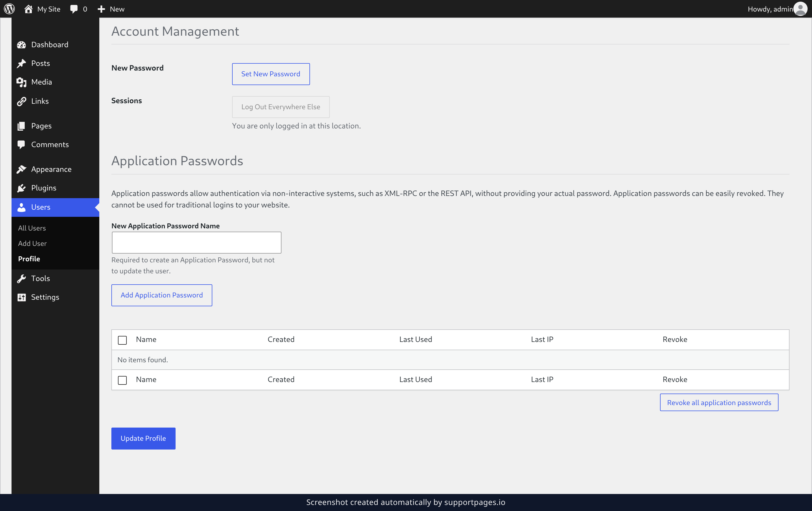
Task: Check the select-all box in table header
Action: pyautogui.click(x=122, y=340)
